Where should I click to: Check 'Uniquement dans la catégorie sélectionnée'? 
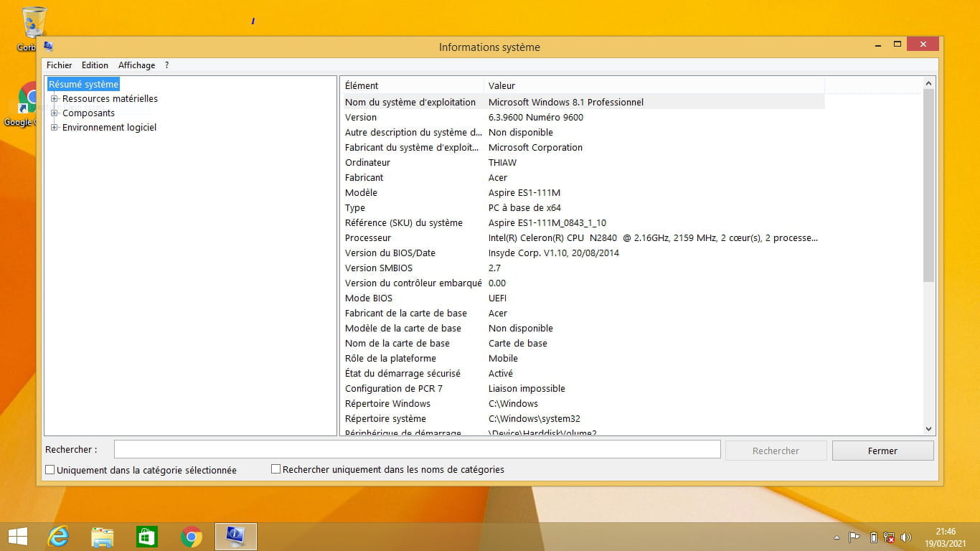point(50,470)
